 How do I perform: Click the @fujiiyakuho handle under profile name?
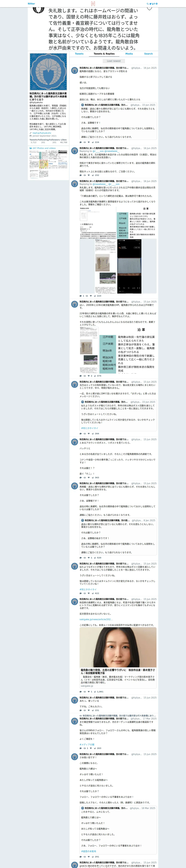pyautogui.click(x=36, y=102)
